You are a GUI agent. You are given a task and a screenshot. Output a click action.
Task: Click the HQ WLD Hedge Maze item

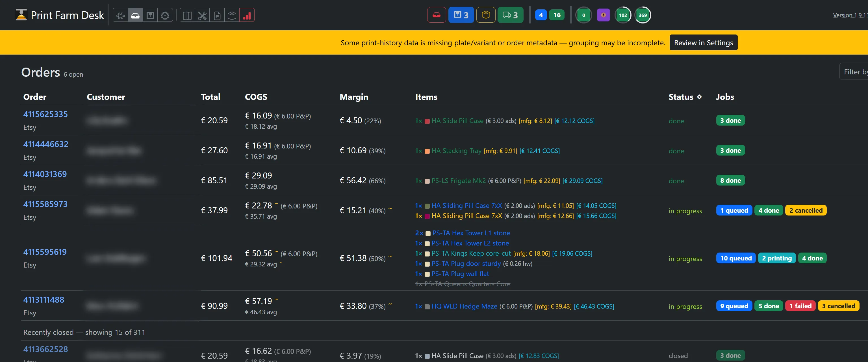464,306
